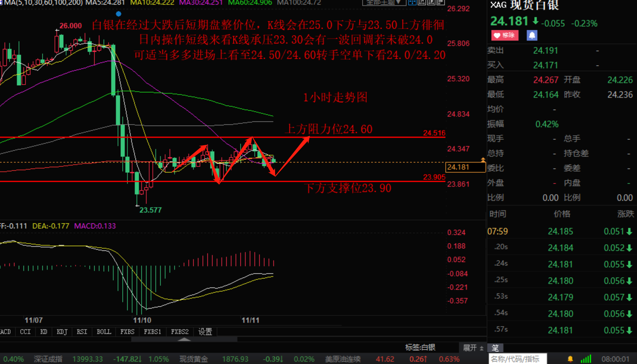Viewport: 637px width, 364px height.
Task: Click the .57s tick row
Action: pyautogui.click(x=562, y=330)
